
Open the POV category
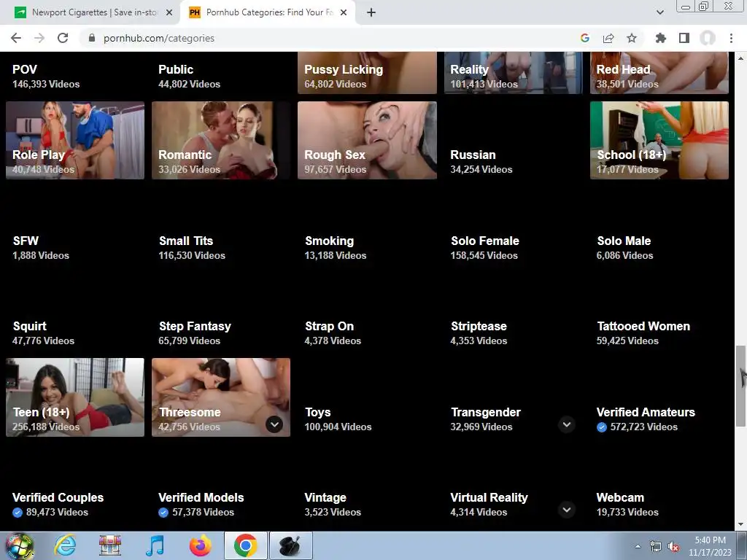point(25,69)
